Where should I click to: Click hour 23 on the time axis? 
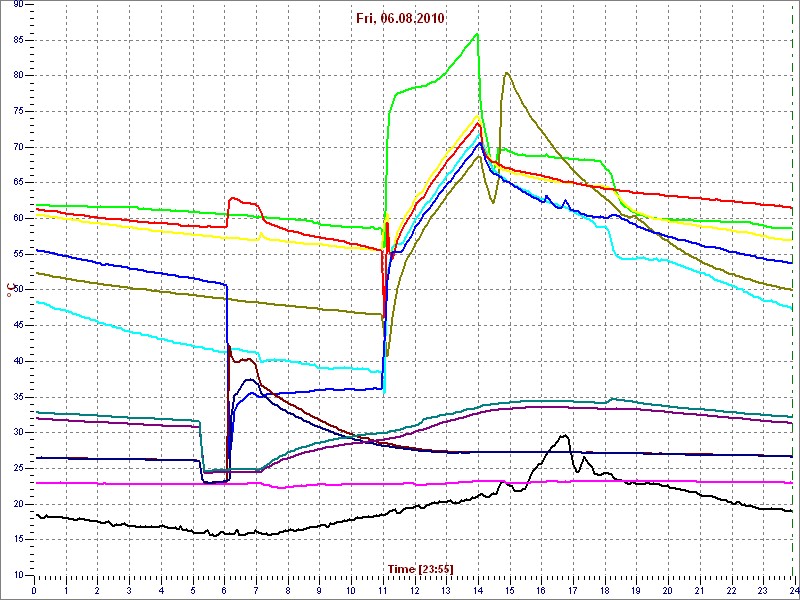tap(762, 591)
